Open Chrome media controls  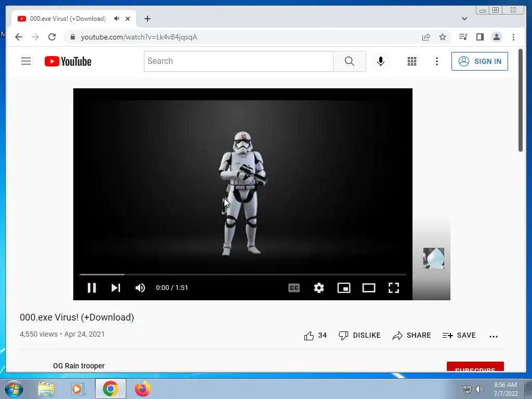(x=463, y=37)
